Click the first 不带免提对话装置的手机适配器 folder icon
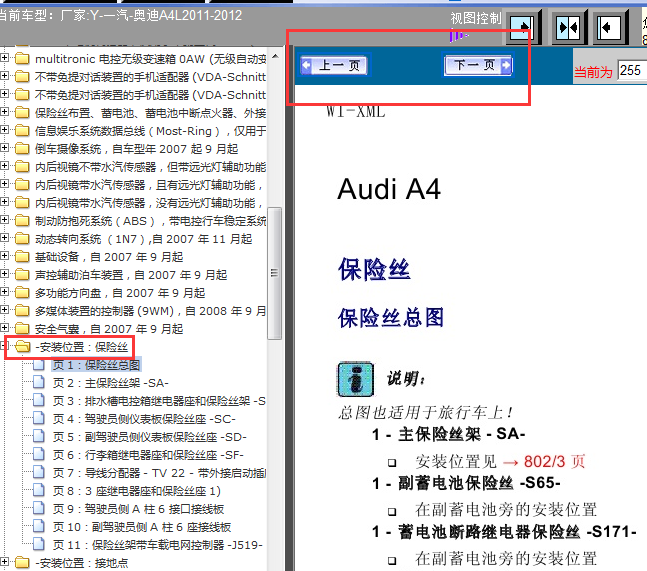Image resolution: width=647 pixels, height=571 pixels. tap(22, 76)
